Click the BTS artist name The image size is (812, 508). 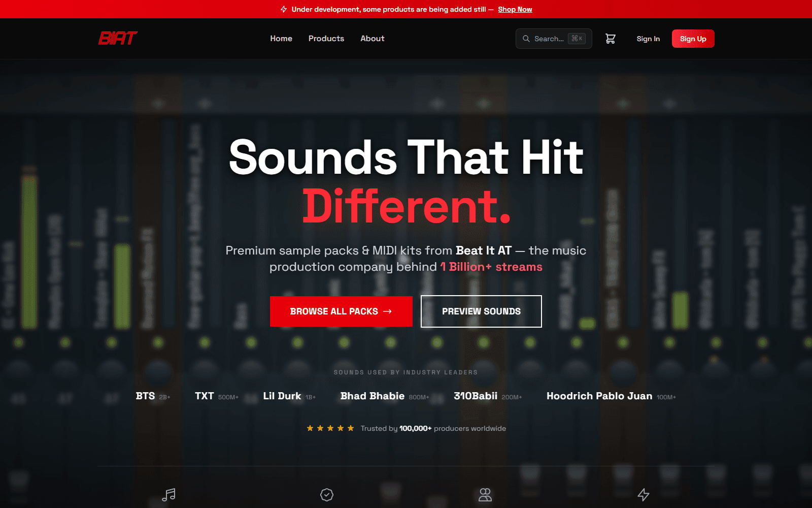(145, 396)
